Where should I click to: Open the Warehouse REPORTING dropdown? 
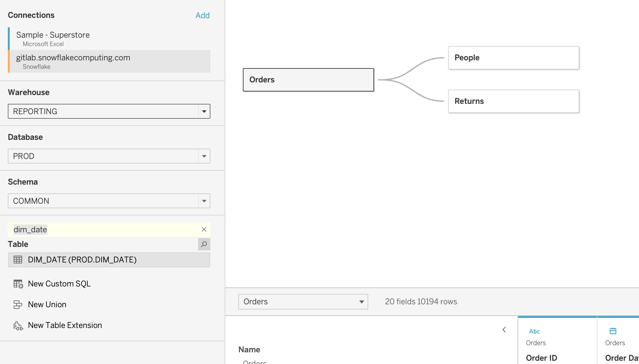coord(109,111)
